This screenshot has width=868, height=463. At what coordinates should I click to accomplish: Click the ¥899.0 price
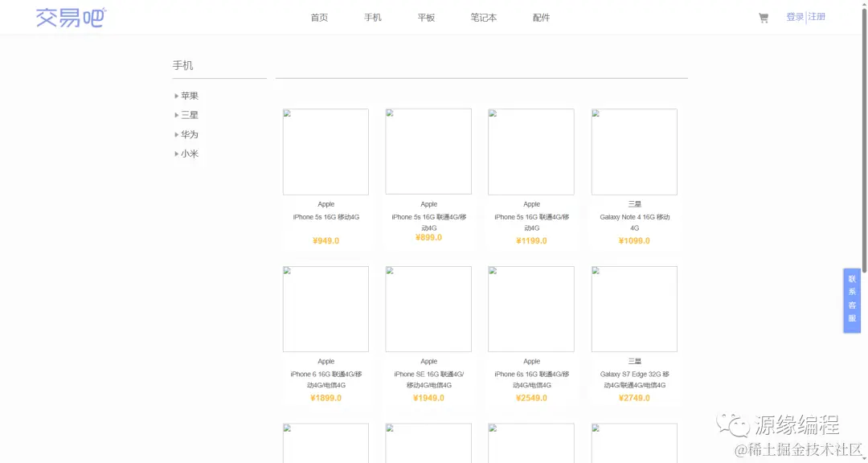[x=429, y=238]
